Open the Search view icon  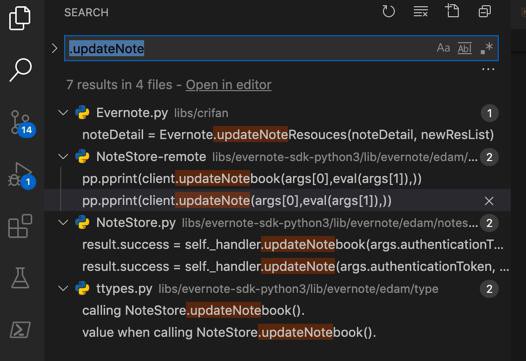(20, 70)
